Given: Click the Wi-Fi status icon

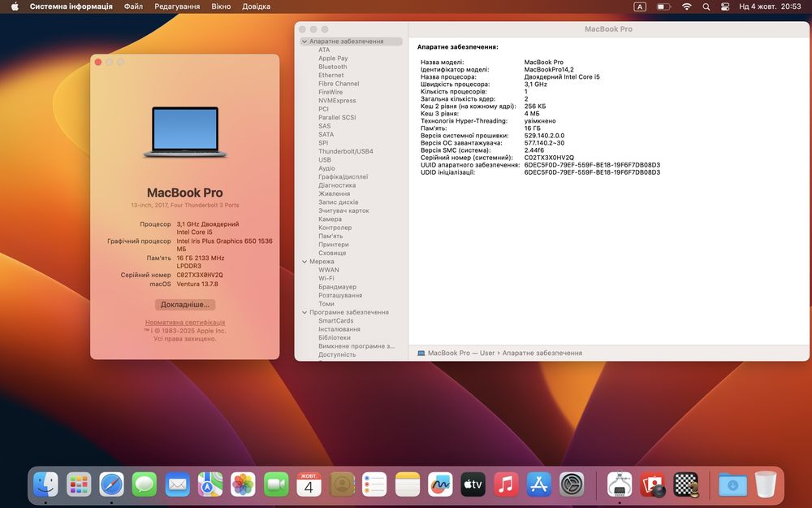Looking at the screenshot, I should click(x=687, y=7).
